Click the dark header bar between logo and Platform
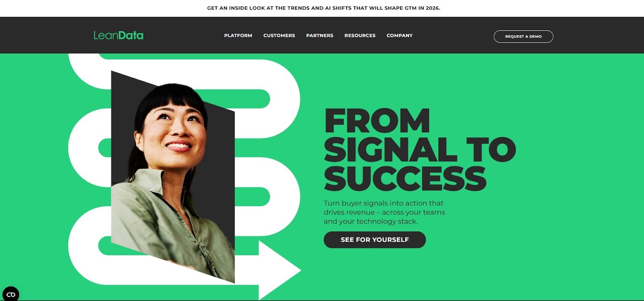This screenshot has width=644, height=301. click(184, 35)
